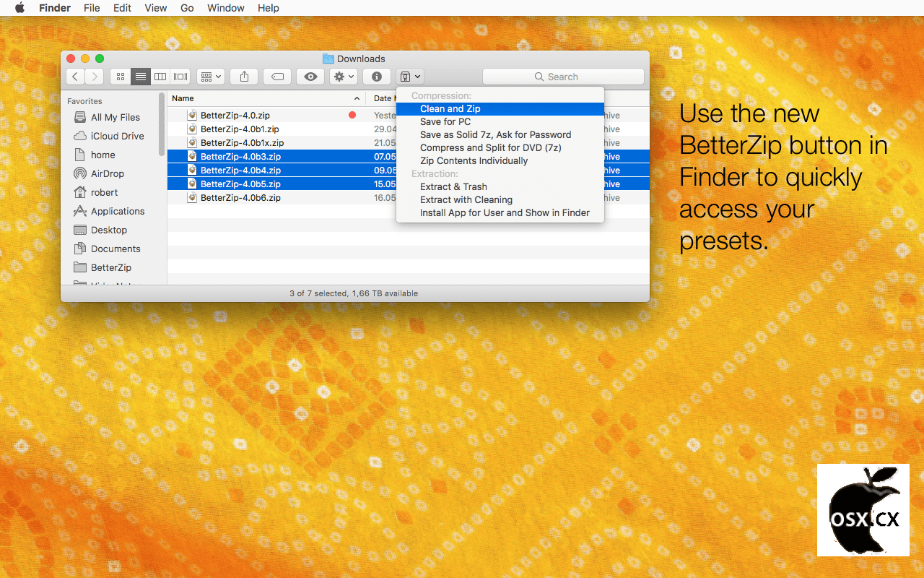Viewport: 924px width, 578px height.
Task: Click the Get Info toolbar button
Action: coord(376,77)
